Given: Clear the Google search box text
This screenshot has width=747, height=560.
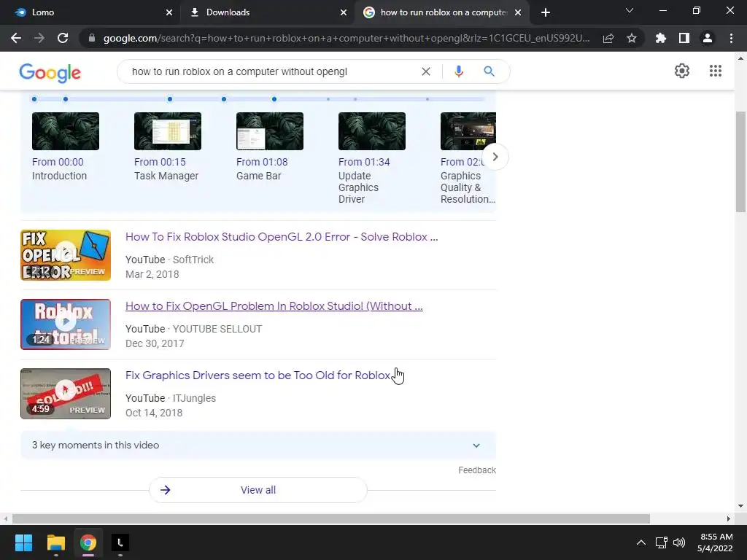Looking at the screenshot, I should point(426,71).
